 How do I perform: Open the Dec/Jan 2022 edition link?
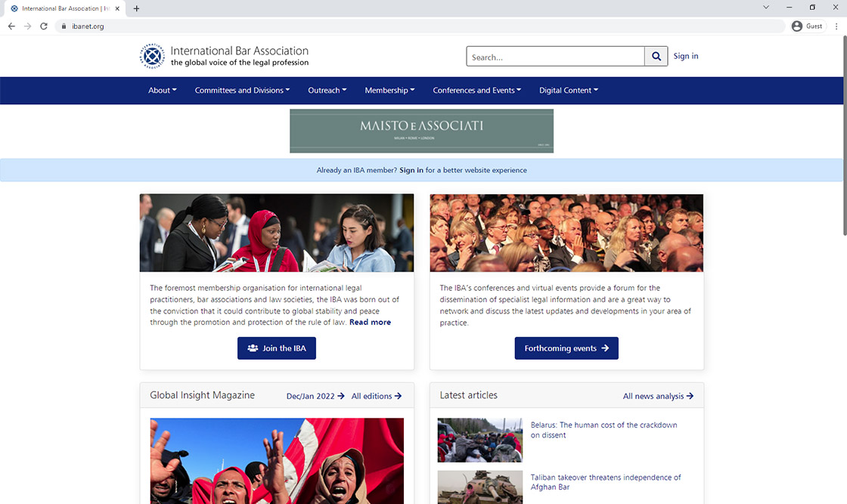click(x=315, y=396)
